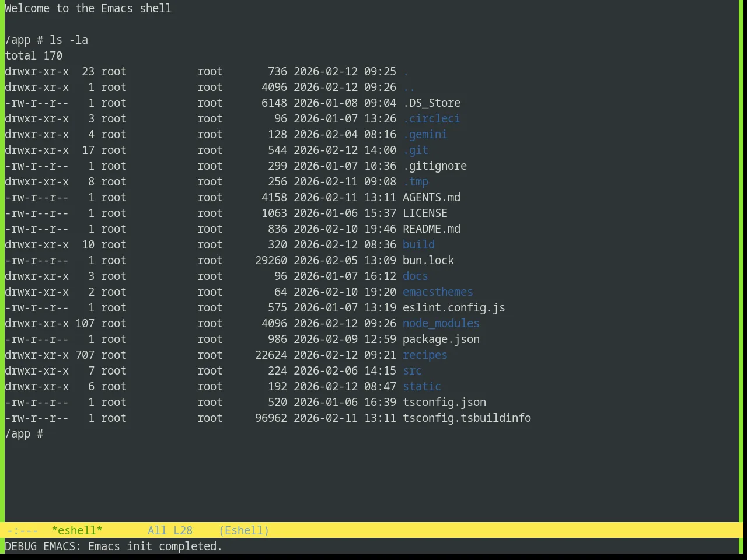Image resolution: width=747 pixels, height=560 pixels.
Task: Click the link count 707 in recipes row
Action: click(x=85, y=355)
